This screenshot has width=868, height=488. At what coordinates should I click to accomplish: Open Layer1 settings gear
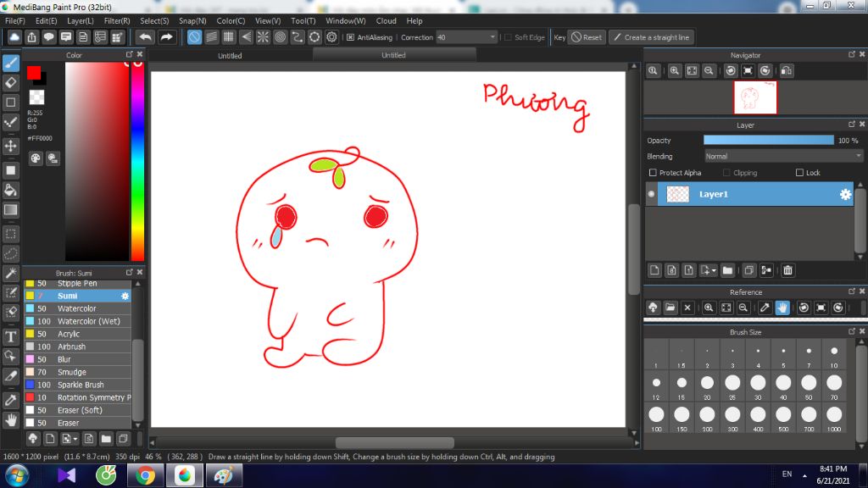point(845,194)
